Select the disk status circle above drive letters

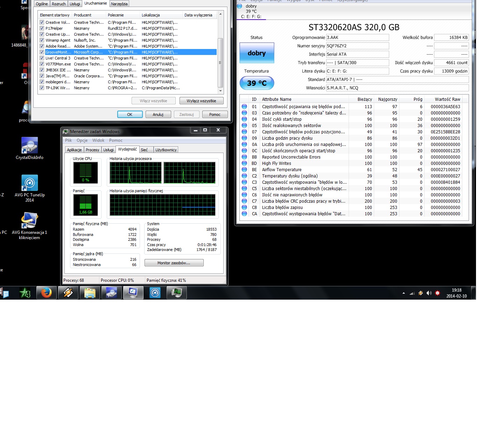(x=240, y=6)
